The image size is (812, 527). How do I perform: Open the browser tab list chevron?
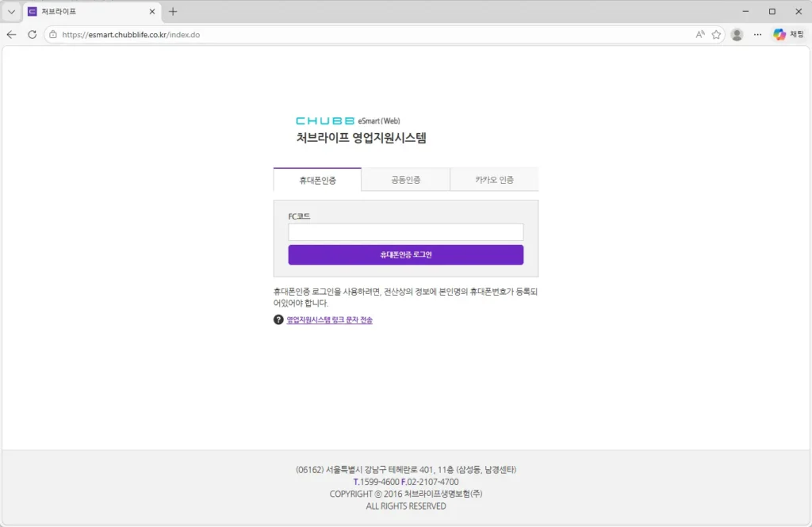(11, 12)
